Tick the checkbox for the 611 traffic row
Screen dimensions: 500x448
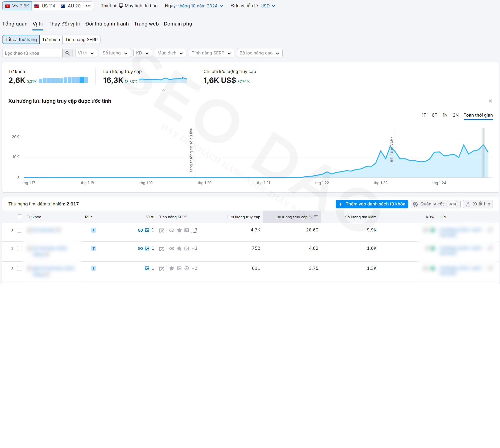20,268
